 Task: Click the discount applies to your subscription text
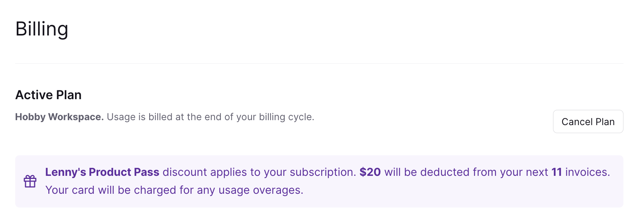(x=259, y=172)
